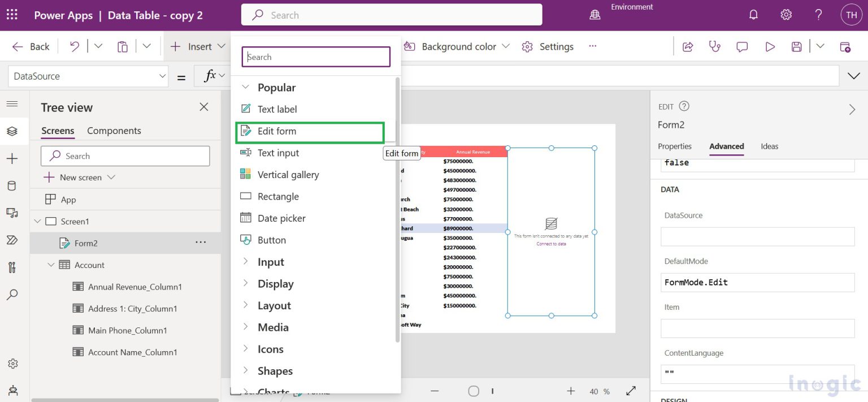
Task: Save the app using the save icon
Action: (x=796, y=46)
